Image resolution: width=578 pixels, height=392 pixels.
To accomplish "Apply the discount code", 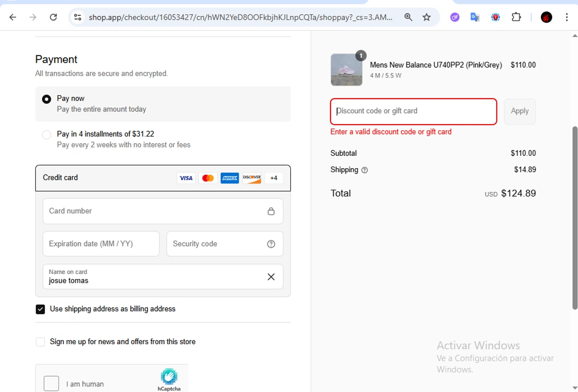I will [x=519, y=111].
